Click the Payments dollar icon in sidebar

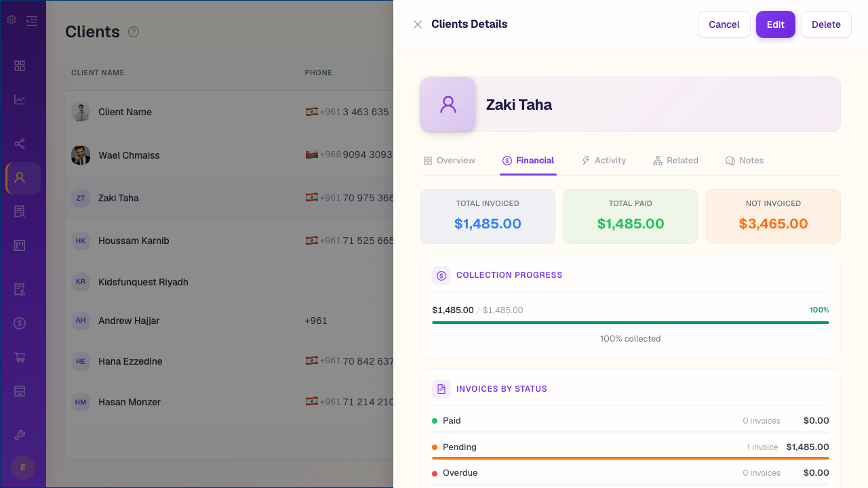point(19,323)
